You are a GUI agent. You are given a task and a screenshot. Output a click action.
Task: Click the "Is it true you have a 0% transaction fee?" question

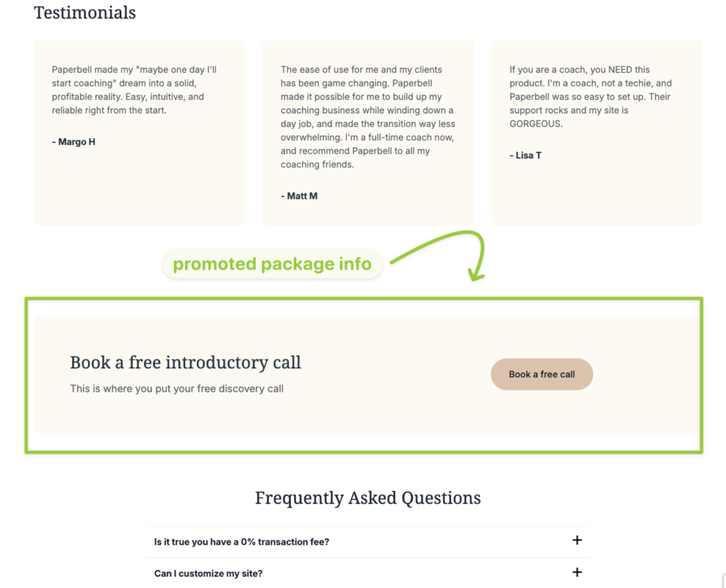(x=242, y=542)
